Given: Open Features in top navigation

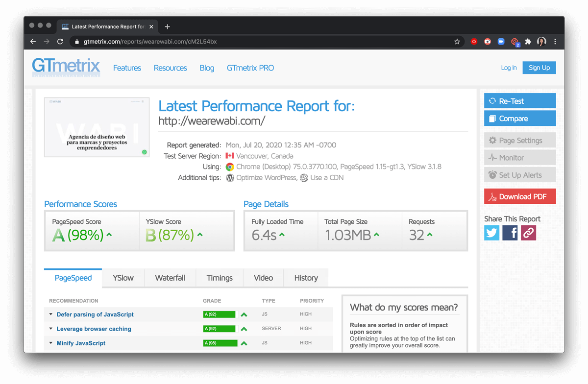Looking at the screenshot, I should coord(127,68).
